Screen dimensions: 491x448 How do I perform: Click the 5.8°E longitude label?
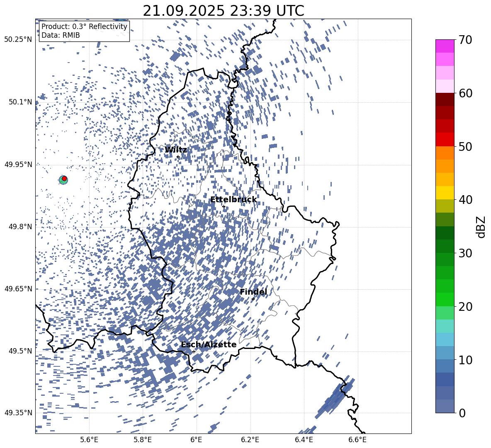(x=143, y=440)
